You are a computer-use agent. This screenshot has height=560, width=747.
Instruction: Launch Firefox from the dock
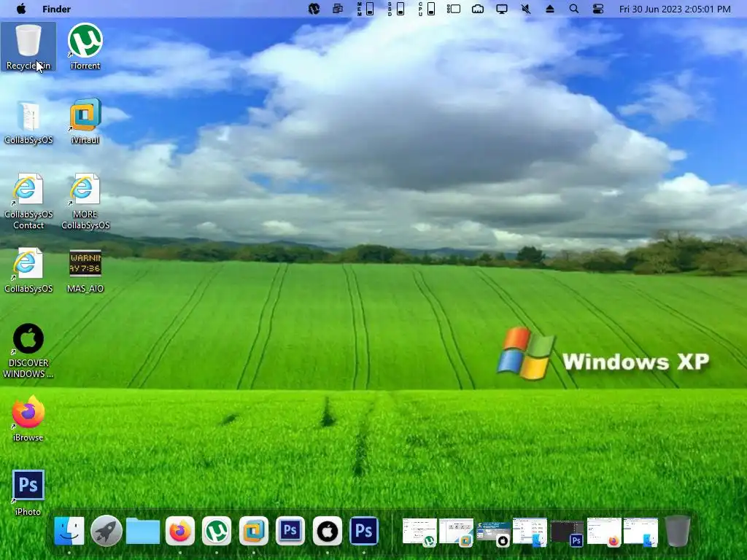[x=180, y=531]
